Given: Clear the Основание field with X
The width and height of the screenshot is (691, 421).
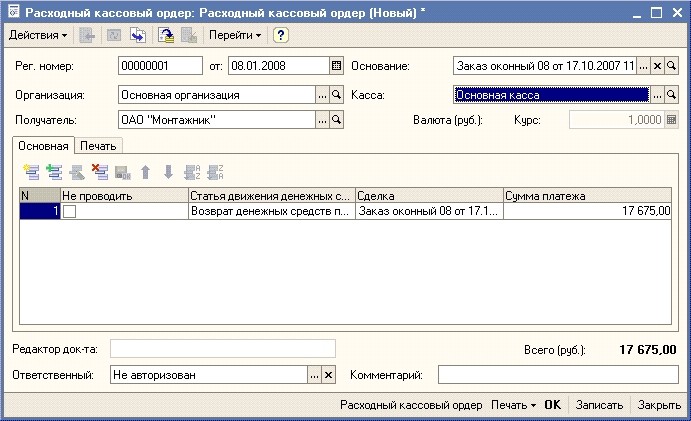Looking at the screenshot, I should [x=657, y=66].
